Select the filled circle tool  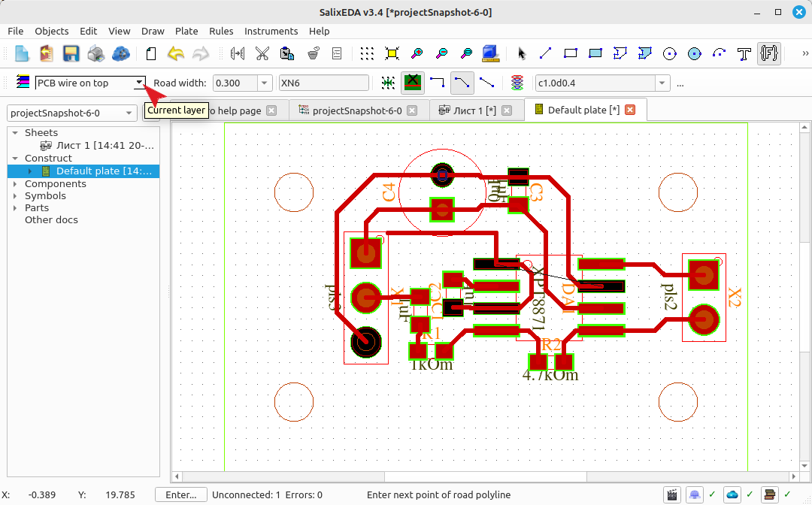point(695,54)
